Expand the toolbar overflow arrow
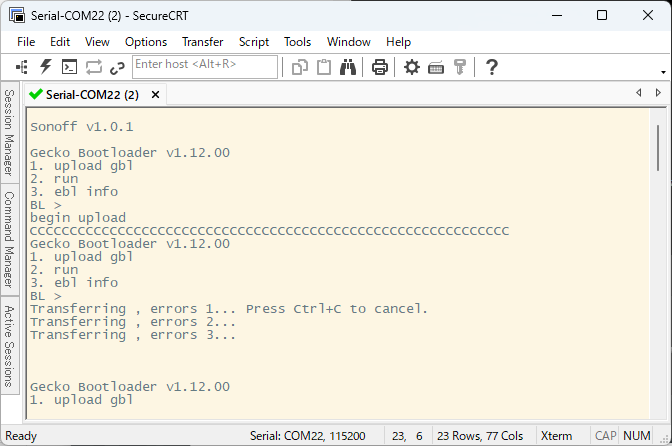This screenshot has height=446, width=672. tap(663, 72)
